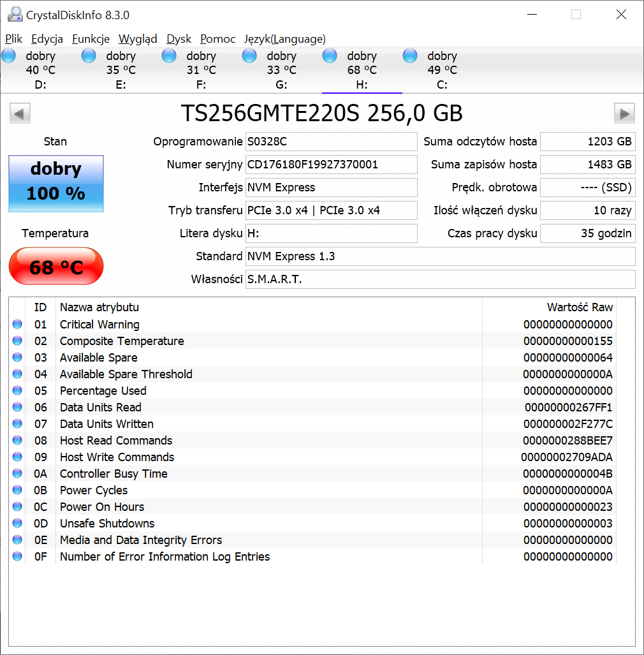Screen dimensions: 644x655
Task: Click the CrystalDiskInfo app icon in title bar
Action: pyautogui.click(x=15, y=15)
